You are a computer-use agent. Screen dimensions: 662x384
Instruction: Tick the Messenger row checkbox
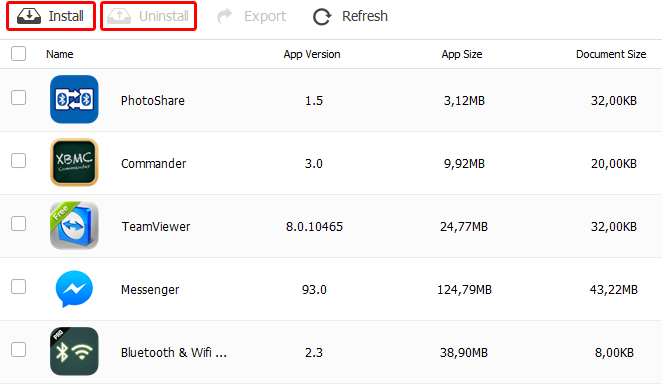(19, 287)
